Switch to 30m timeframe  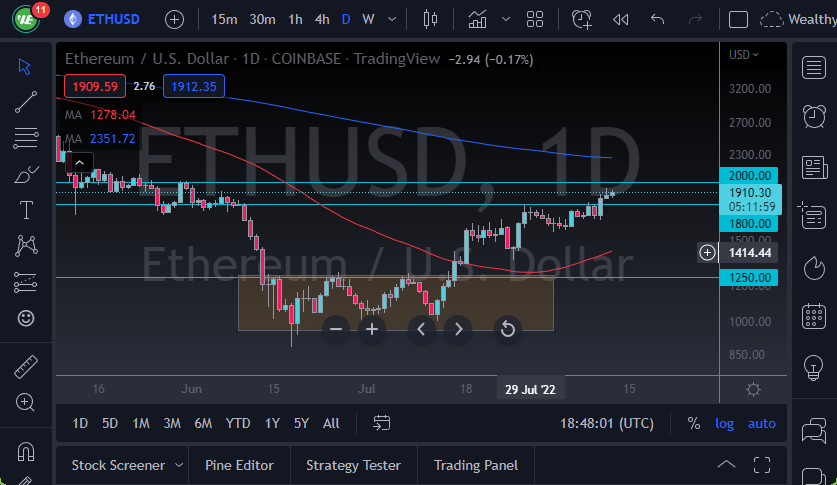pos(262,20)
